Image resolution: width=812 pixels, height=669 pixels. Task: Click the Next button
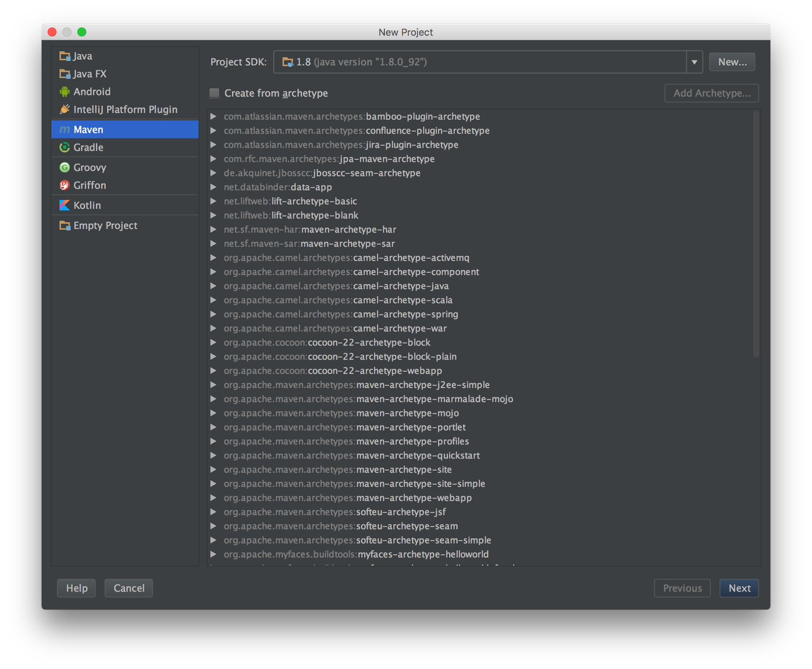point(739,588)
